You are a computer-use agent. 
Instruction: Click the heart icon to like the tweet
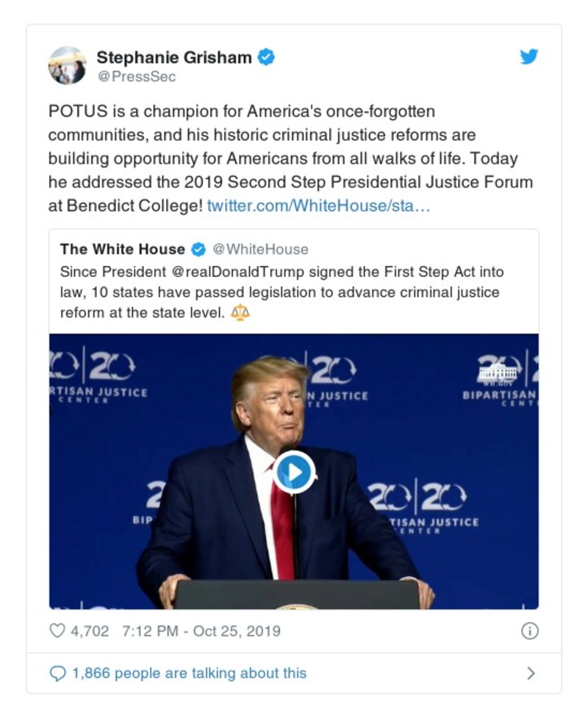pyautogui.click(x=56, y=629)
